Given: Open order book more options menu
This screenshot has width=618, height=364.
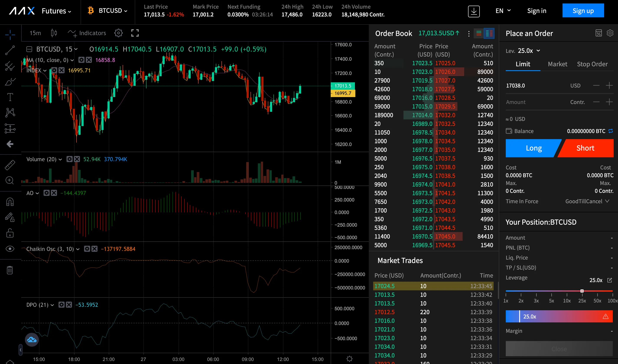Looking at the screenshot, I should pyautogui.click(x=469, y=34).
